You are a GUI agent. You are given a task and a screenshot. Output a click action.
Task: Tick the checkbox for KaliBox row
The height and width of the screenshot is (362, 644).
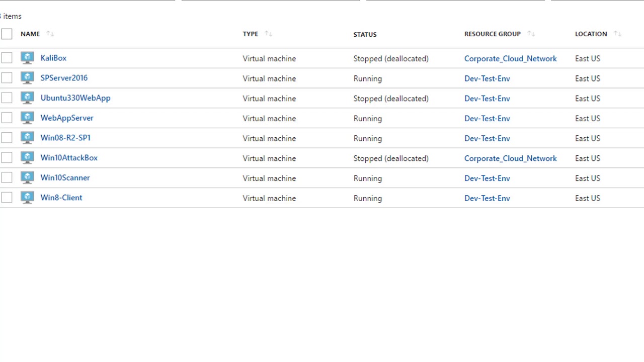7,58
